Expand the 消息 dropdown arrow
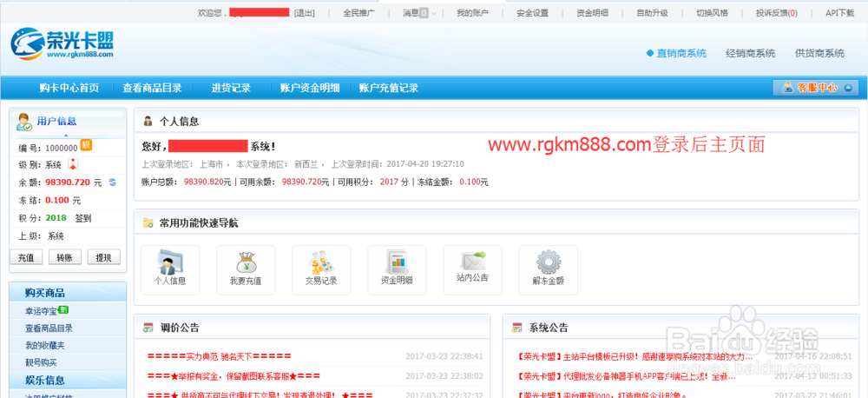The width and height of the screenshot is (868, 398). (434, 13)
